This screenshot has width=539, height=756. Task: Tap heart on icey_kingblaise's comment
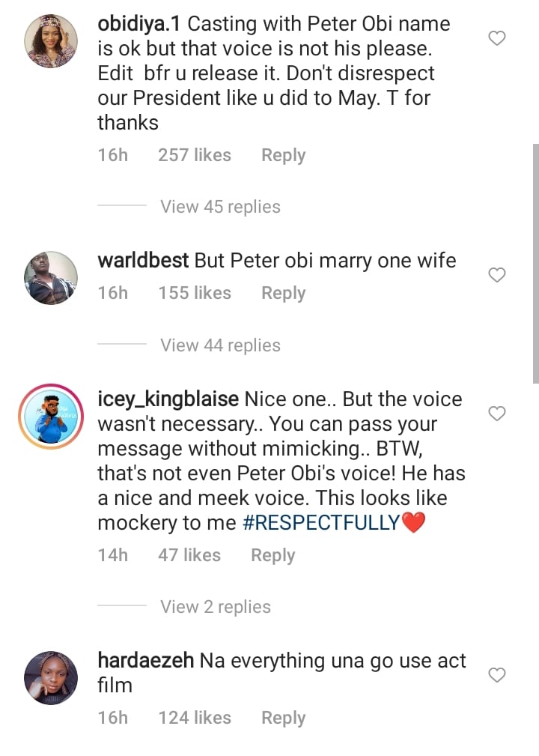pyautogui.click(x=497, y=414)
